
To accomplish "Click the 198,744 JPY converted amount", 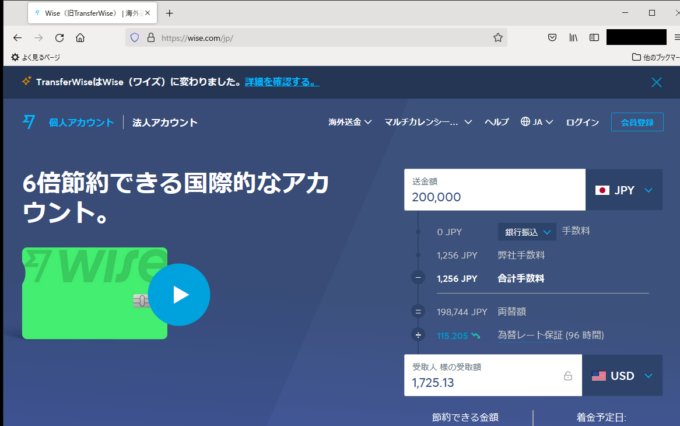I will click(x=462, y=312).
